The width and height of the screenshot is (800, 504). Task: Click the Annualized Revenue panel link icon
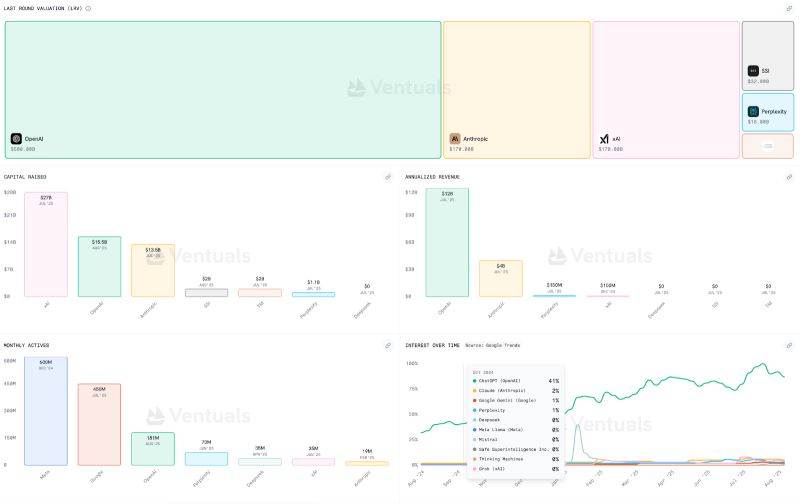tap(789, 177)
